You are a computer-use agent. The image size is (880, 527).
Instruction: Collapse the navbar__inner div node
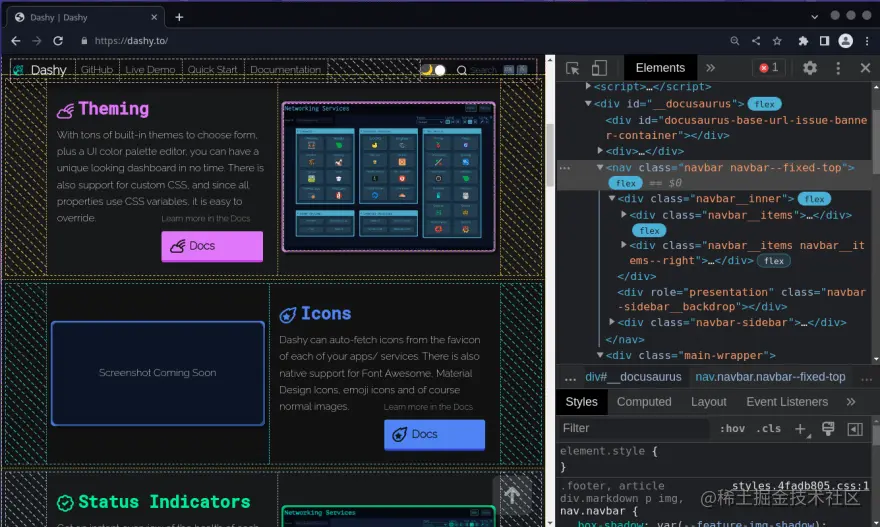click(x=612, y=198)
